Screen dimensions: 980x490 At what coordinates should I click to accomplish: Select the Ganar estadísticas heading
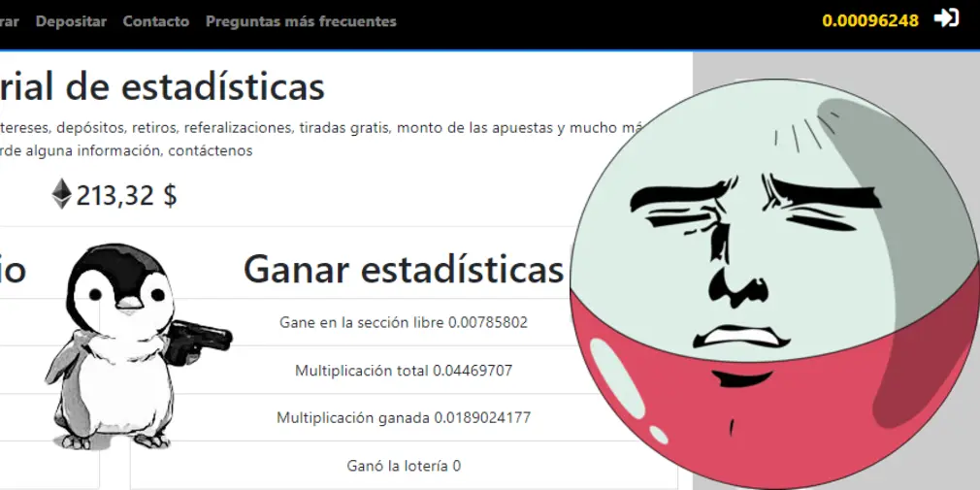coord(403,270)
